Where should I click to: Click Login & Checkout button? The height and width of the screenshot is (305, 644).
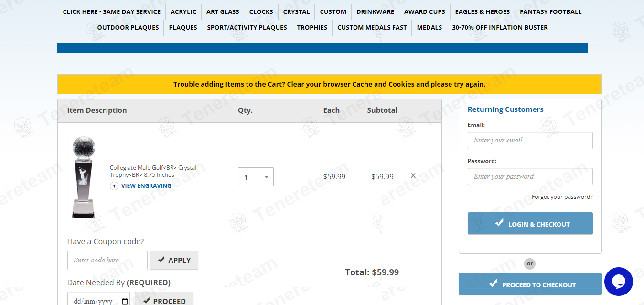pyautogui.click(x=530, y=224)
